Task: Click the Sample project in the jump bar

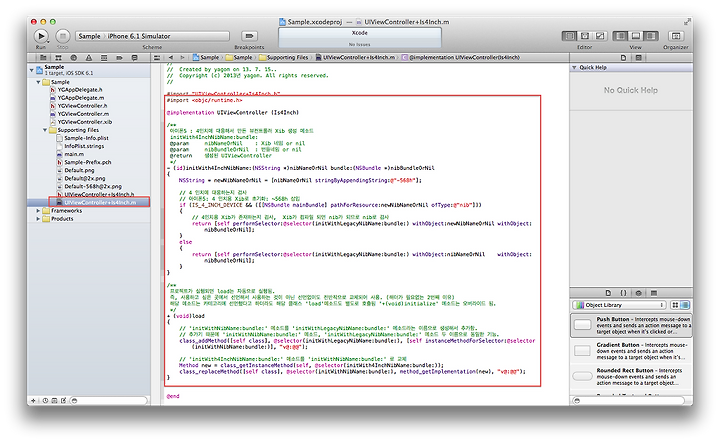Action: (206, 58)
